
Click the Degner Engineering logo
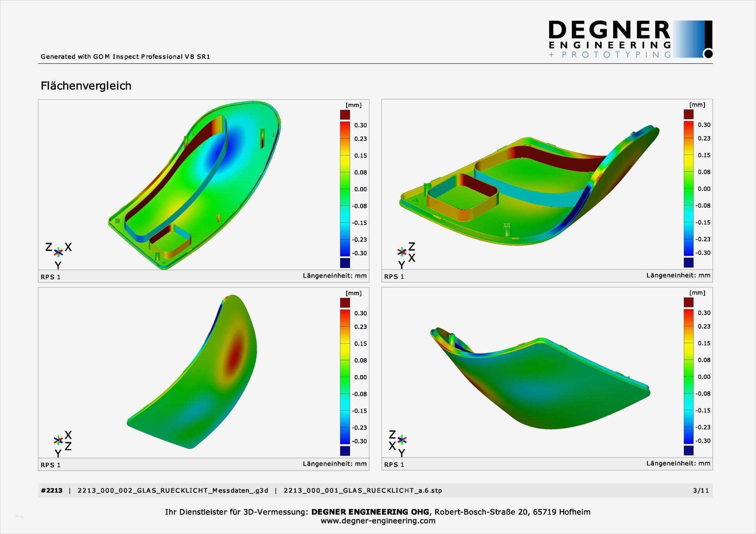point(630,39)
